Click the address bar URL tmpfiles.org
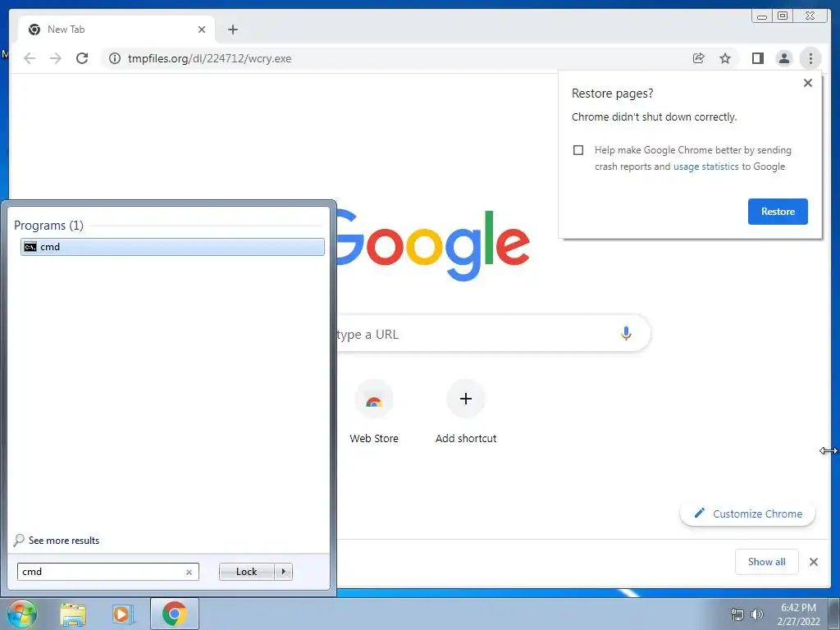 209,58
